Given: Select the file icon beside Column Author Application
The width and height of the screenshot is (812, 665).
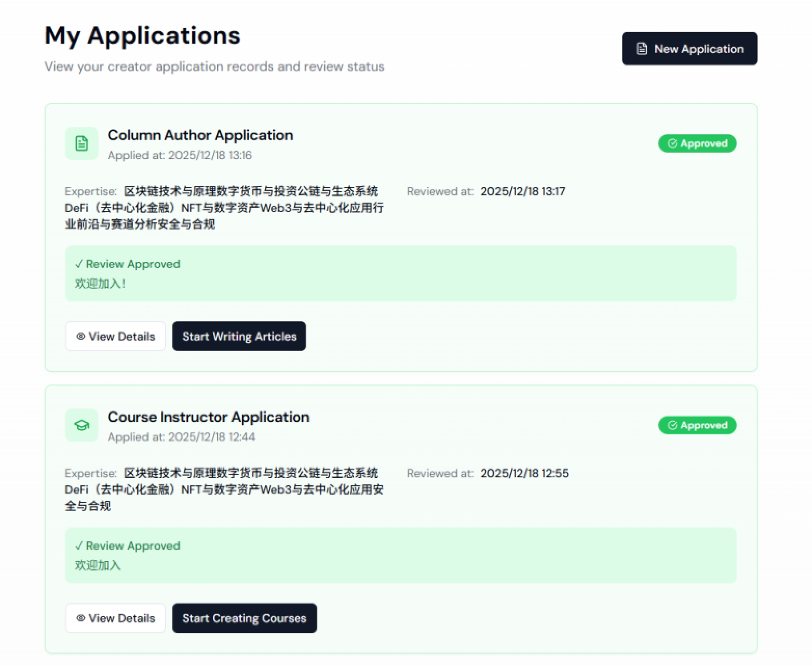Looking at the screenshot, I should click(x=81, y=143).
